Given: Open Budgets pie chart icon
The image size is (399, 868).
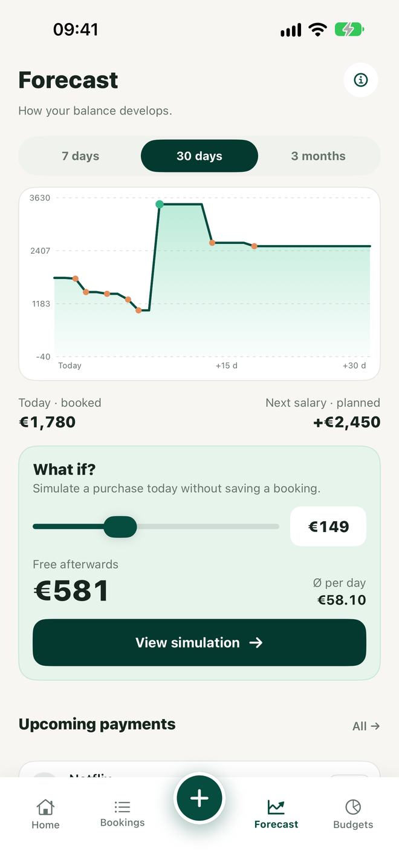Looking at the screenshot, I should pos(353,807).
